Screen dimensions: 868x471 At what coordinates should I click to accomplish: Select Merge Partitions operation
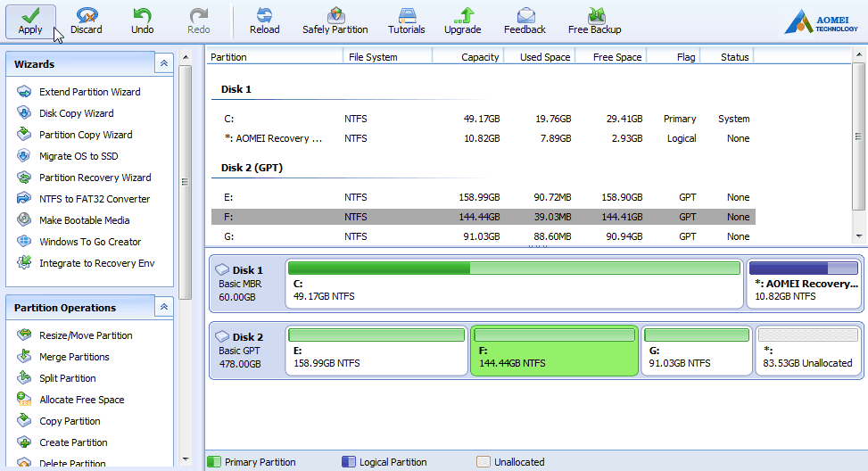click(74, 357)
